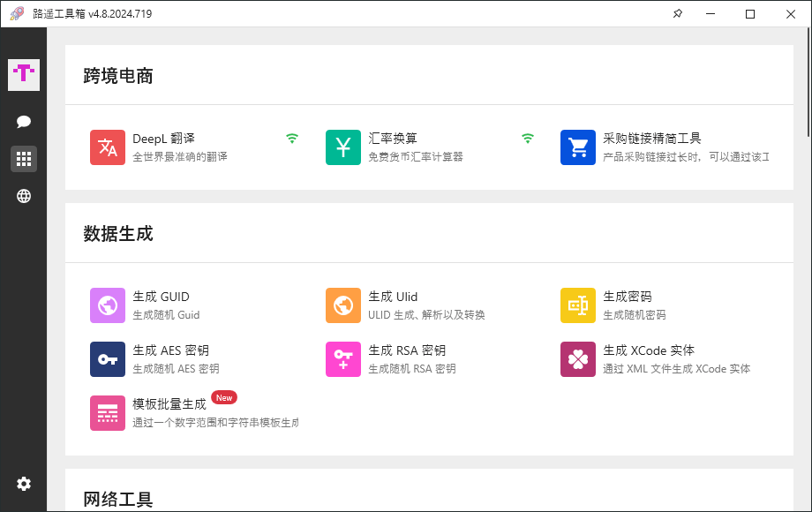
Task: Click the rocket app icon in title bar
Action: (17, 14)
